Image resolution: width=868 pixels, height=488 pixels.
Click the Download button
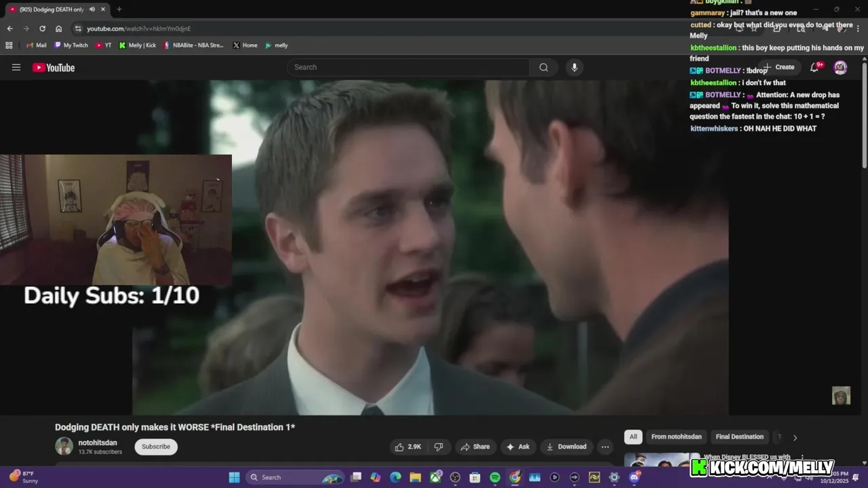(566, 447)
